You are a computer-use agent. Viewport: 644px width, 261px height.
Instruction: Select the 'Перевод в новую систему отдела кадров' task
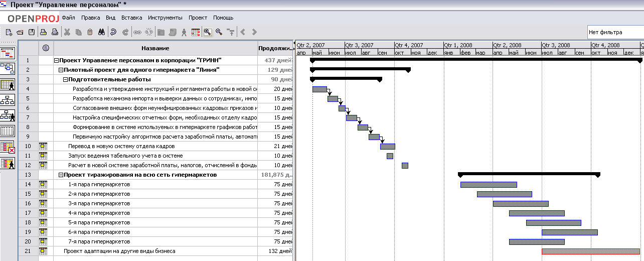[x=121, y=147]
